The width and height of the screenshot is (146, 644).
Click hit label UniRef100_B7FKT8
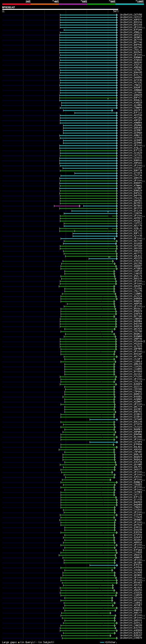[x=131, y=565]
